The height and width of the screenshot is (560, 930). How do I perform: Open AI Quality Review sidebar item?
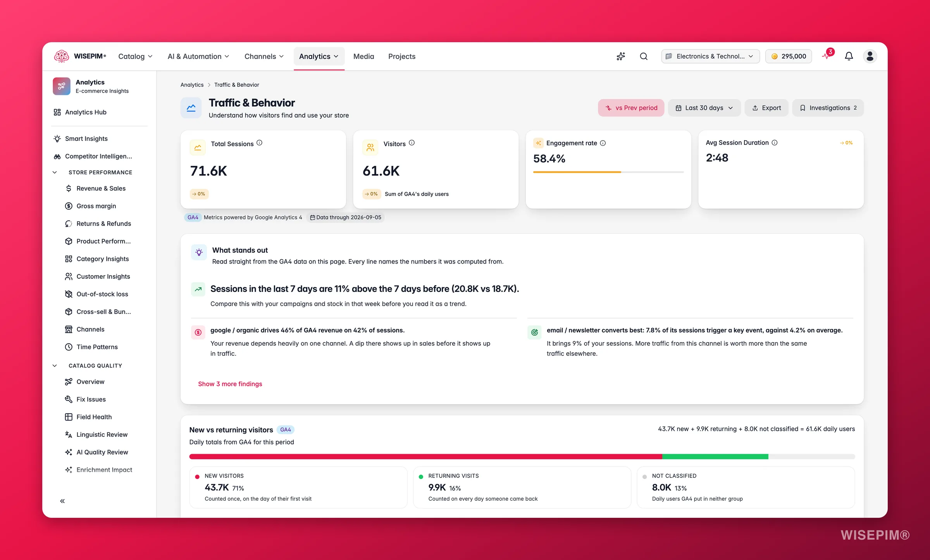coord(105,452)
